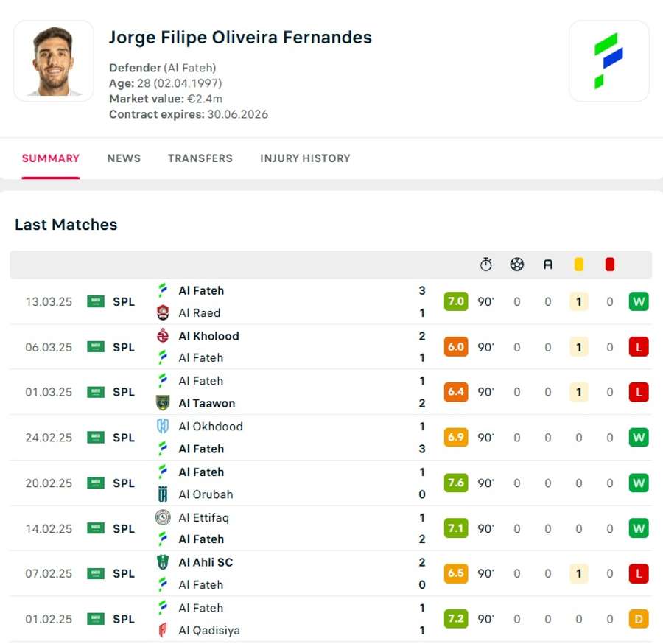Screen dimensions: 663x644
Task: Open Al Qadisiya team link
Action: 208,630
